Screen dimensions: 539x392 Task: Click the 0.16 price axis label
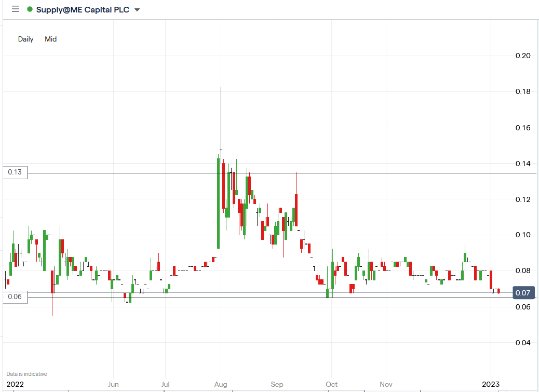click(523, 128)
